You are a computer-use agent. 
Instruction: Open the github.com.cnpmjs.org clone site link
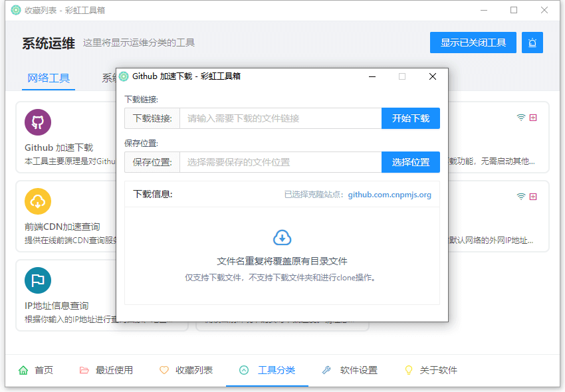(390, 195)
